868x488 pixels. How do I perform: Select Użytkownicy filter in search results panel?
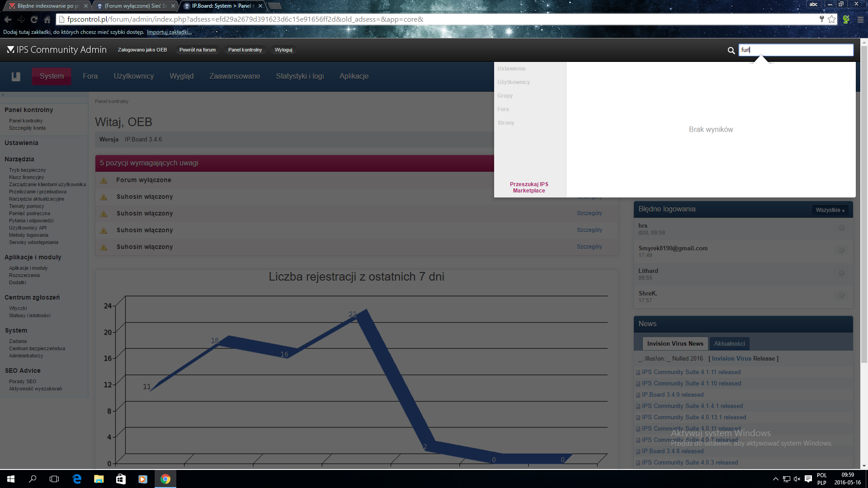[514, 82]
